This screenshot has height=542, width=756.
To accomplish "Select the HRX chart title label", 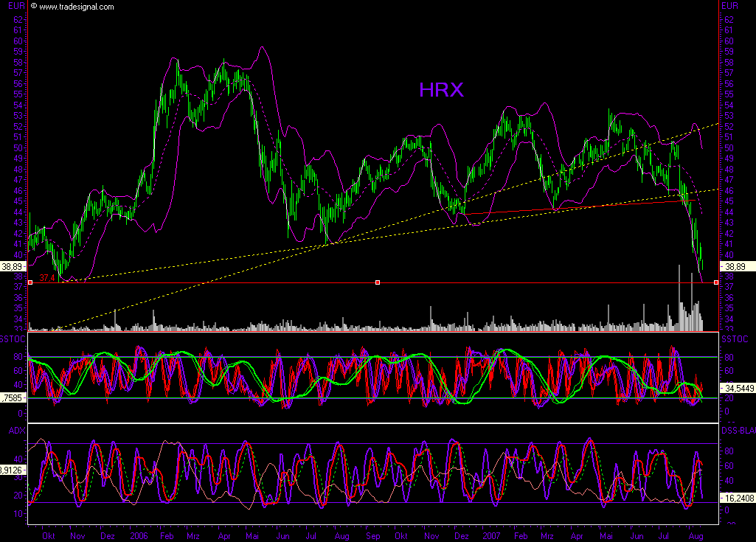I will [x=441, y=91].
